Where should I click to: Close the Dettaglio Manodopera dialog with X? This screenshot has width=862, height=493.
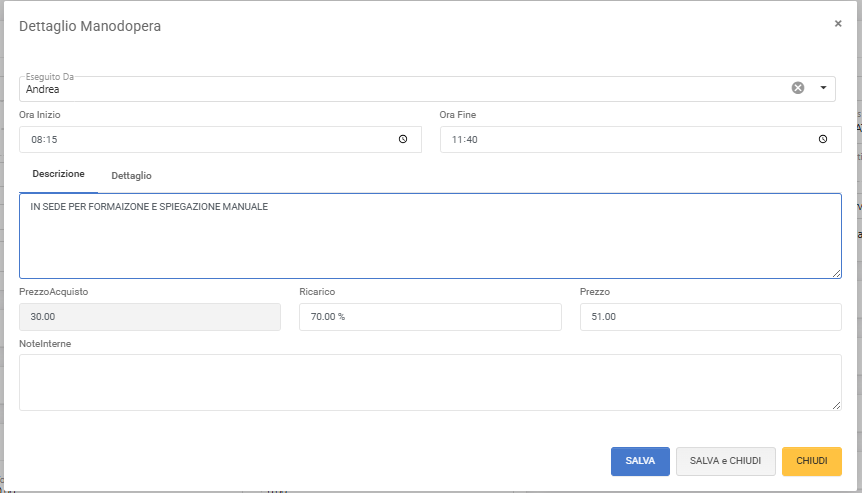click(x=838, y=24)
